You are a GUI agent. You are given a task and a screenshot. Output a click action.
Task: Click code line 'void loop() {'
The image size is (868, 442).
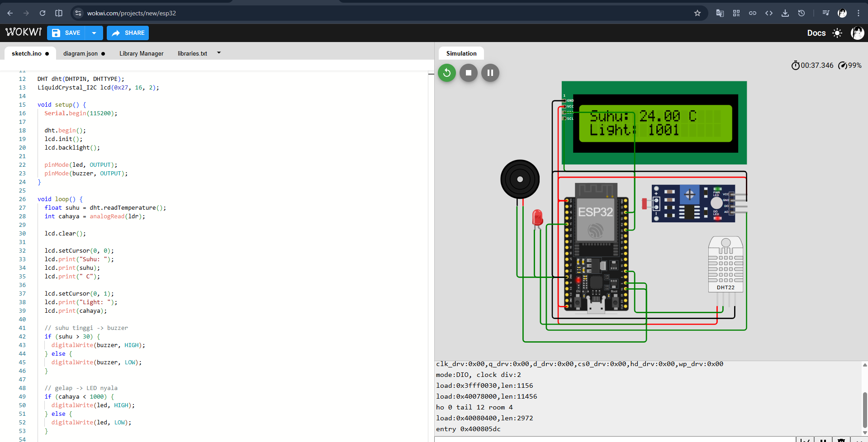[x=60, y=199]
